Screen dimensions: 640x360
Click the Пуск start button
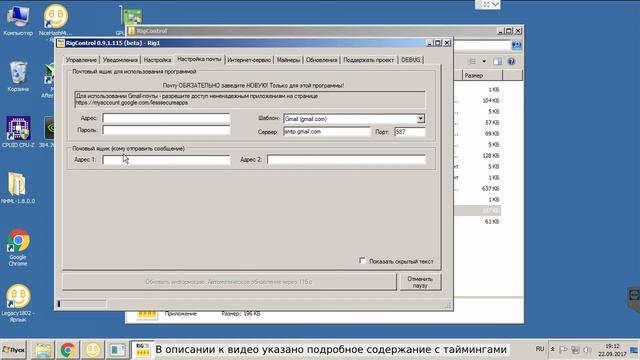point(13,350)
